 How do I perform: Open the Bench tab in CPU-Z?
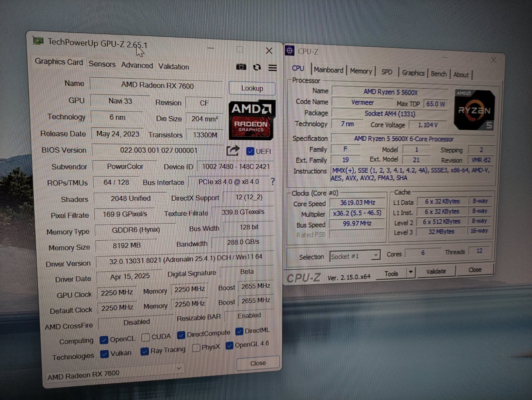[x=438, y=74]
